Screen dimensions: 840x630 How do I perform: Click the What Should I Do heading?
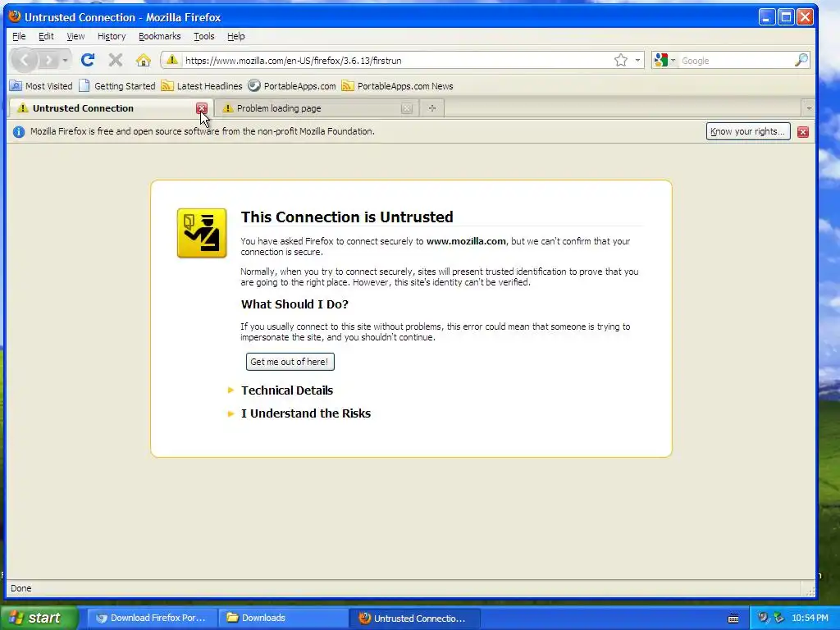click(x=294, y=304)
